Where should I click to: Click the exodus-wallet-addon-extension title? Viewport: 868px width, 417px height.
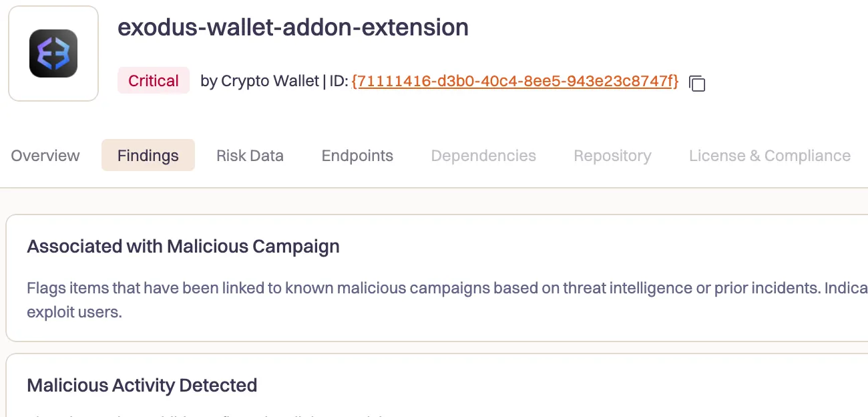pyautogui.click(x=294, y=27)
